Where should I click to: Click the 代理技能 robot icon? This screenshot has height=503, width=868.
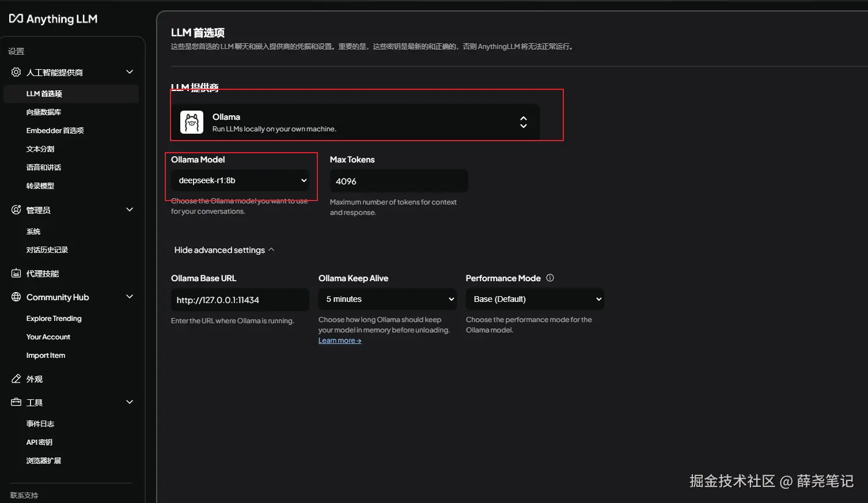(16, 273)
